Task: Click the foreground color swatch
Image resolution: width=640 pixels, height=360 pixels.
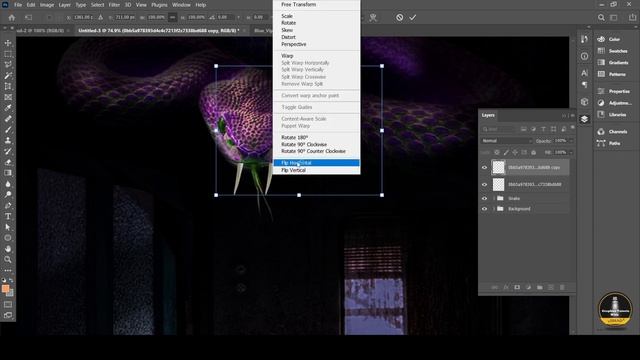Action: pyautogui.click(x=5, y=289)
